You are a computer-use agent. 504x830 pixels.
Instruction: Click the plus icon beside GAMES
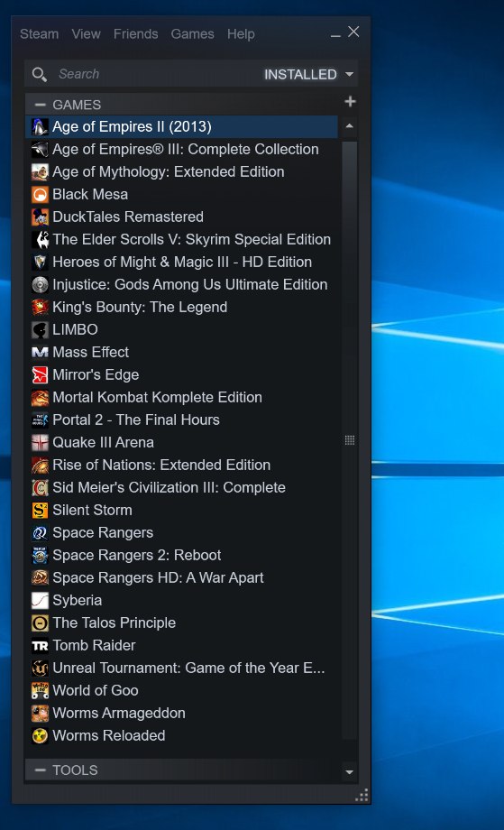(350, 101)
